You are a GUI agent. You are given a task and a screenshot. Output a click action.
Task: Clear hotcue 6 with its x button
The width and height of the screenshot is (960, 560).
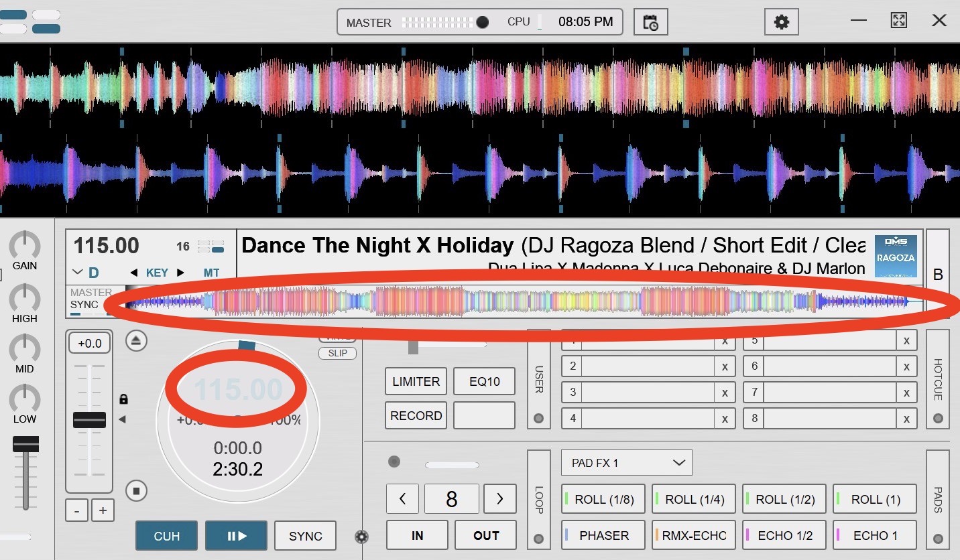point(906,366)
